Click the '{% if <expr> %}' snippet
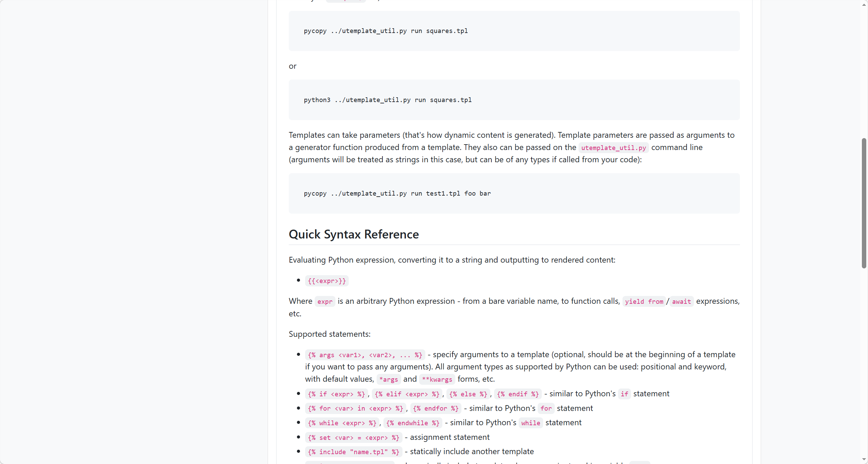 tap(336, 394)
